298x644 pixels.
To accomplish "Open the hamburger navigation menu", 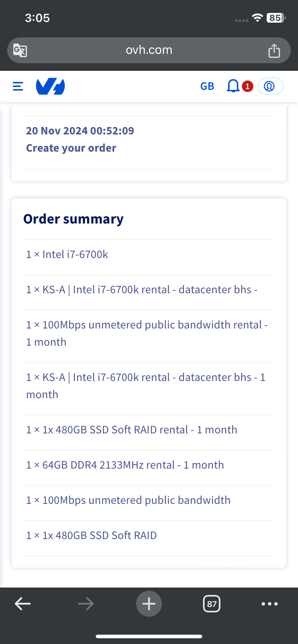I will (x=18, y=86).
